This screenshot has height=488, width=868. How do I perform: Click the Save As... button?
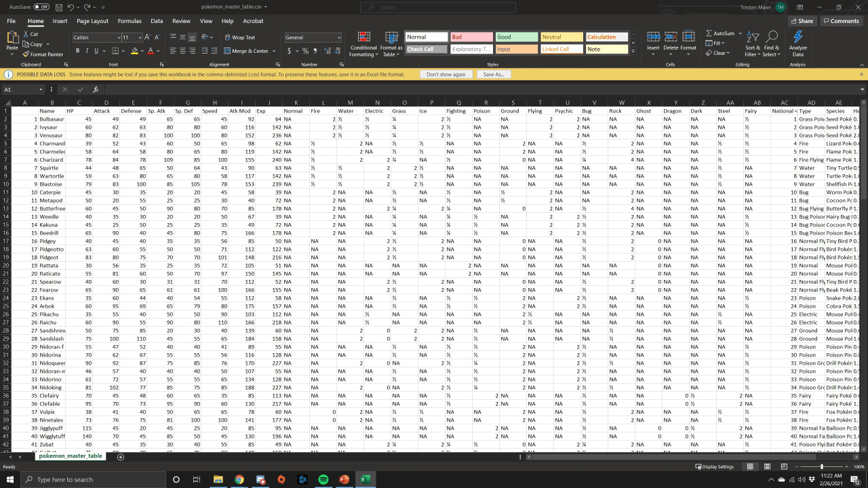click(x=494, y=75)
